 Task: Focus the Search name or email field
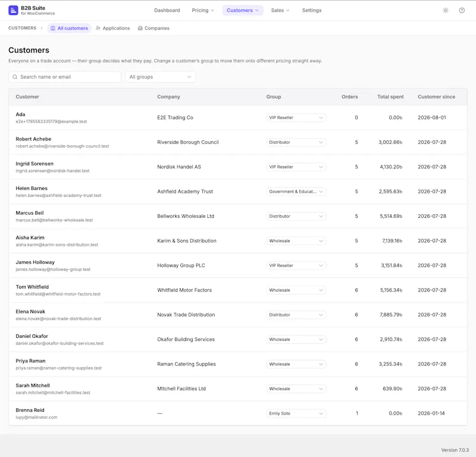[65, 77]
